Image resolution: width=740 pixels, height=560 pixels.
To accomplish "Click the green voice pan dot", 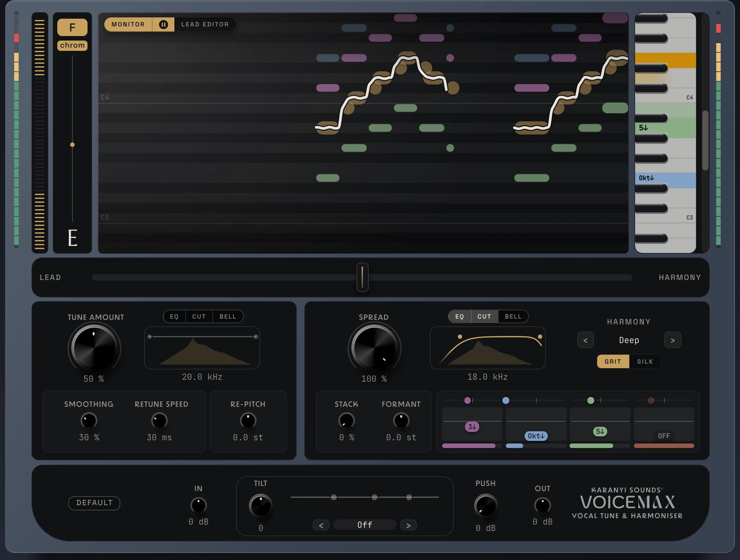I will click(591, 400).
